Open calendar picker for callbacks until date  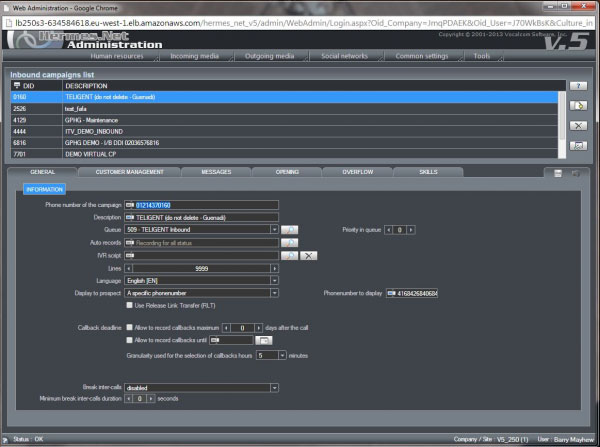pos(264,340)
